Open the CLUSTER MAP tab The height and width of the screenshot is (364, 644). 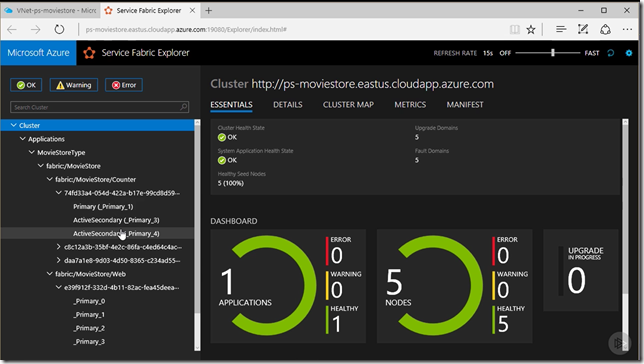coord(348,105)
